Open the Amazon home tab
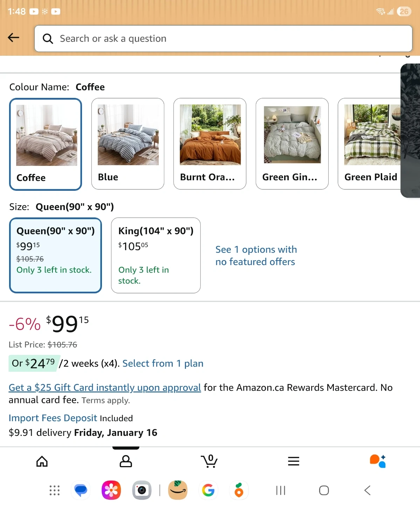The width and height of the screenshot is (420, 505). [42, 461]
